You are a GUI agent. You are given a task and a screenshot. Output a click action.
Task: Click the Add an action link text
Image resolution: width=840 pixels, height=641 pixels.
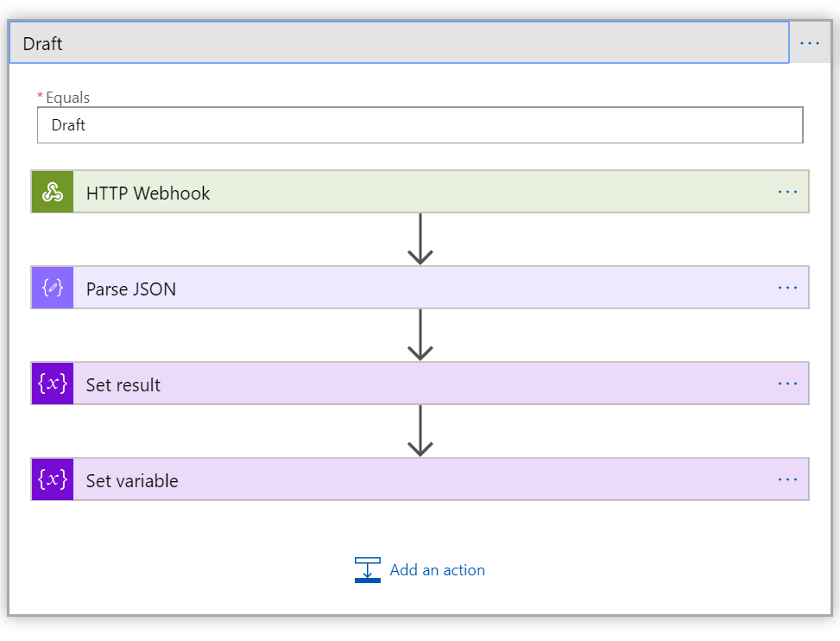[x=437, y=570]
